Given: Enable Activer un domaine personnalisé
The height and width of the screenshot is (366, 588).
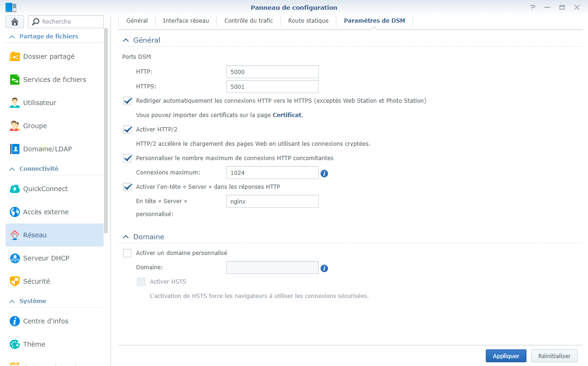Looking at the screenshot, I should point(127,253).
